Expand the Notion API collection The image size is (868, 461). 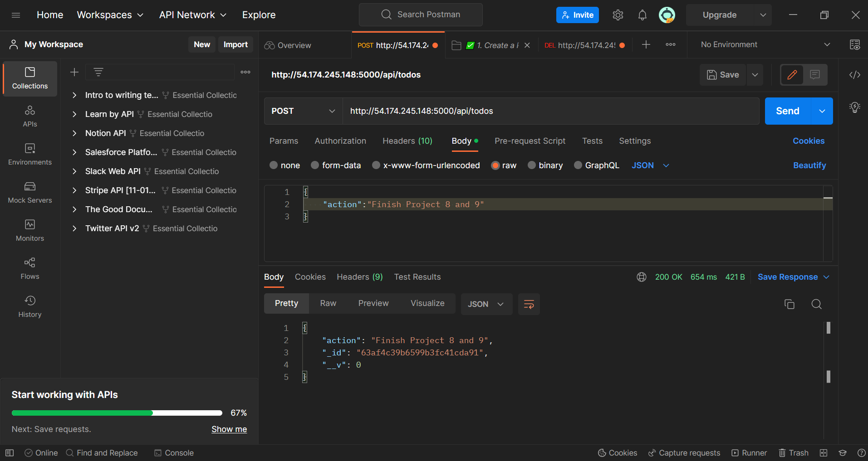tap(75, 133)
